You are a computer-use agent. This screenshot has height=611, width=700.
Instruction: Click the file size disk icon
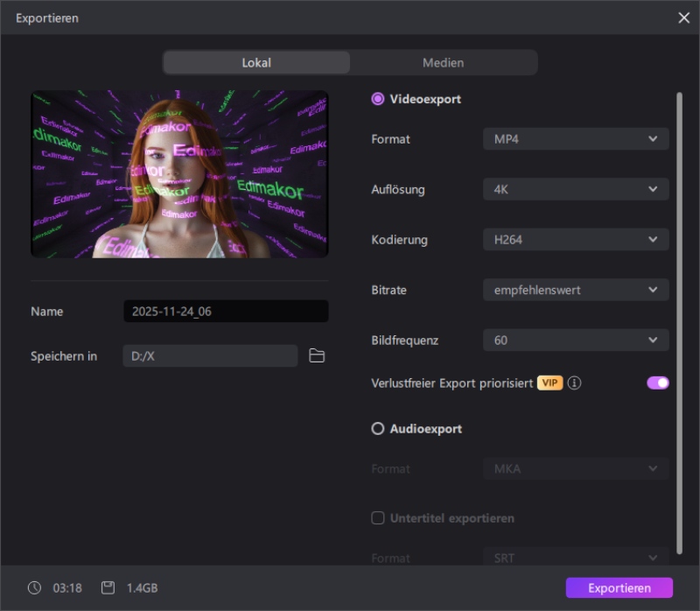click(x=108, y=587)
